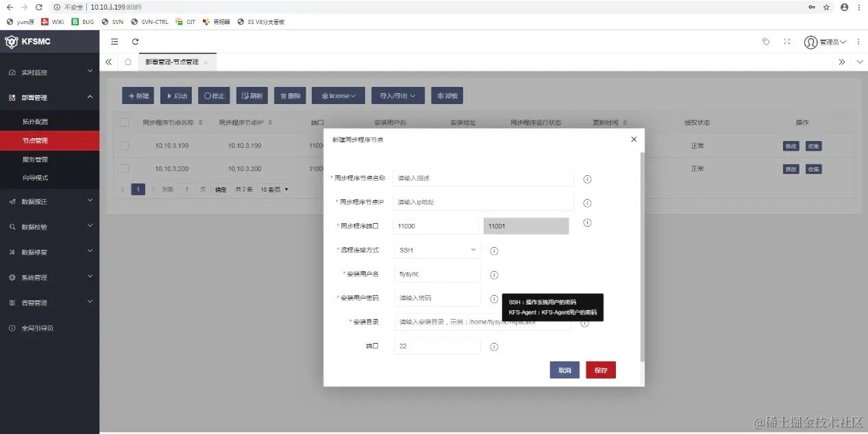
Task: Expand the 告警管理 sidebar menu
Action: pyautogui.click(x=49, y=303)
